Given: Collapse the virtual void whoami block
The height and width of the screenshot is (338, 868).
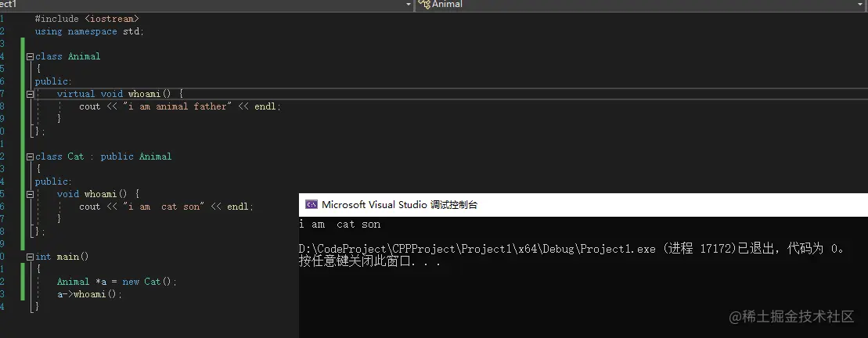Looking at the screenshot, I should (30, 94).
